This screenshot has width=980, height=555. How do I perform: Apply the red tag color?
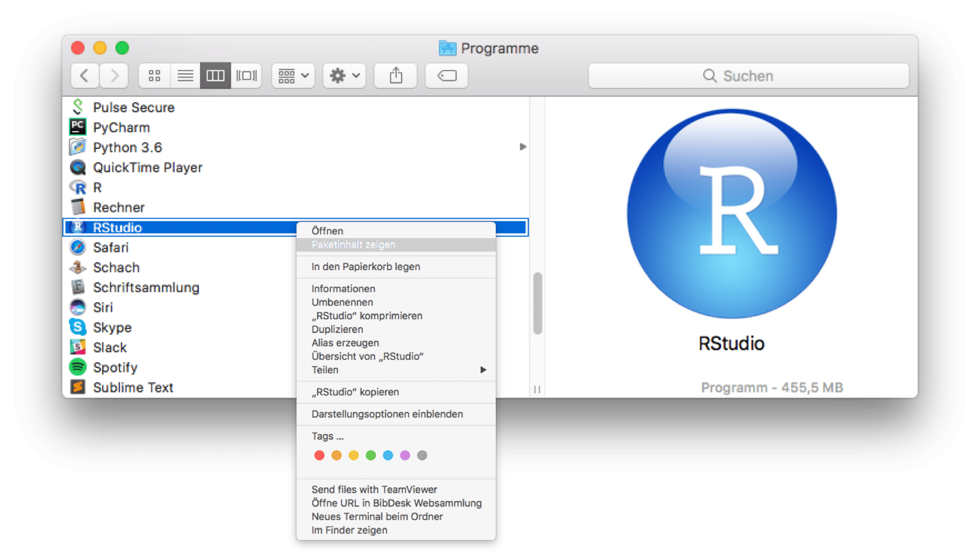pos(320,455)
